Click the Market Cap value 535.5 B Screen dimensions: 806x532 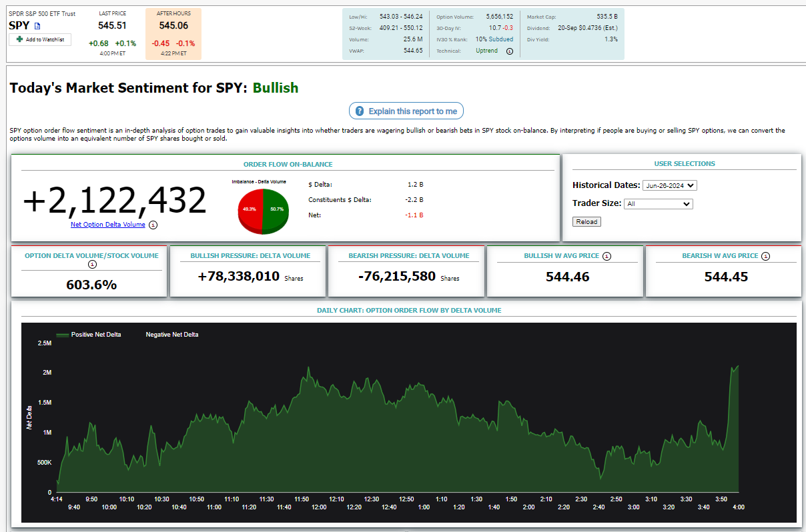[x=606, y=16]
